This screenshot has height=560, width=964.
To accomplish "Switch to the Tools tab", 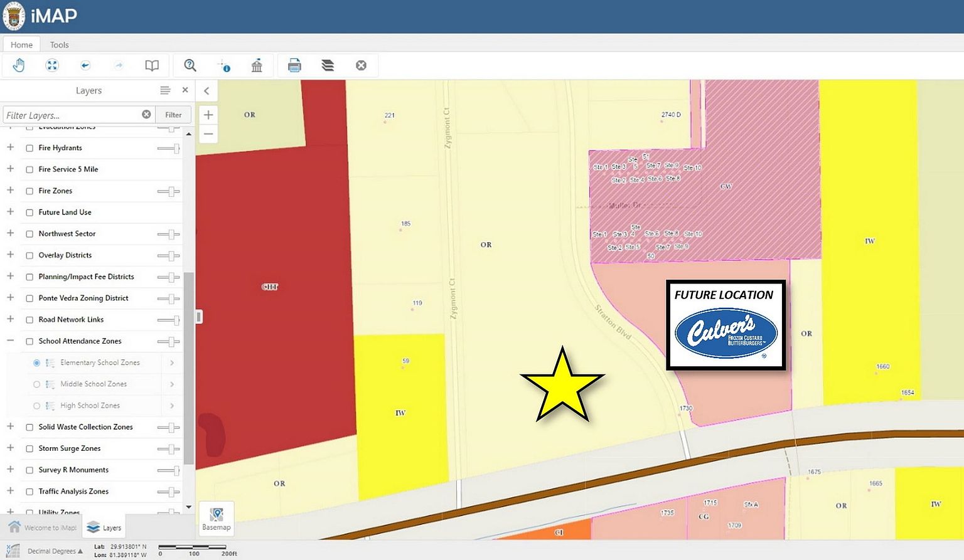I will (59, 45).
